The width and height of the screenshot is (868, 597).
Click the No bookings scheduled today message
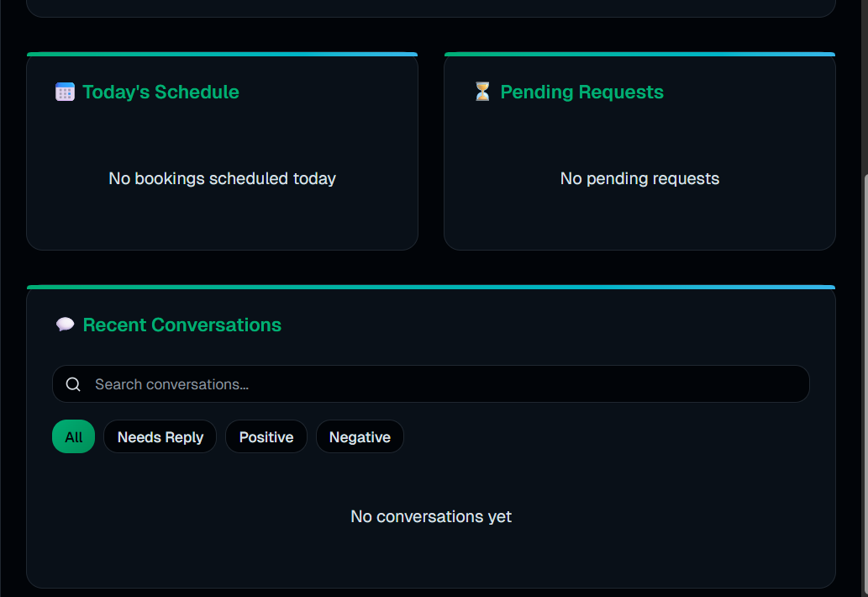tap(222, 178)
